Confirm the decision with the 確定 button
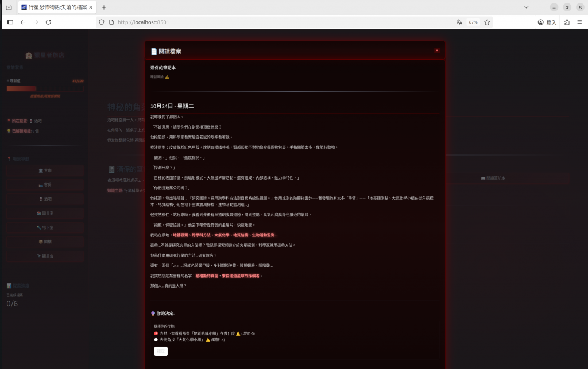This screenshot has width=588, height=369. click(161, 351)
